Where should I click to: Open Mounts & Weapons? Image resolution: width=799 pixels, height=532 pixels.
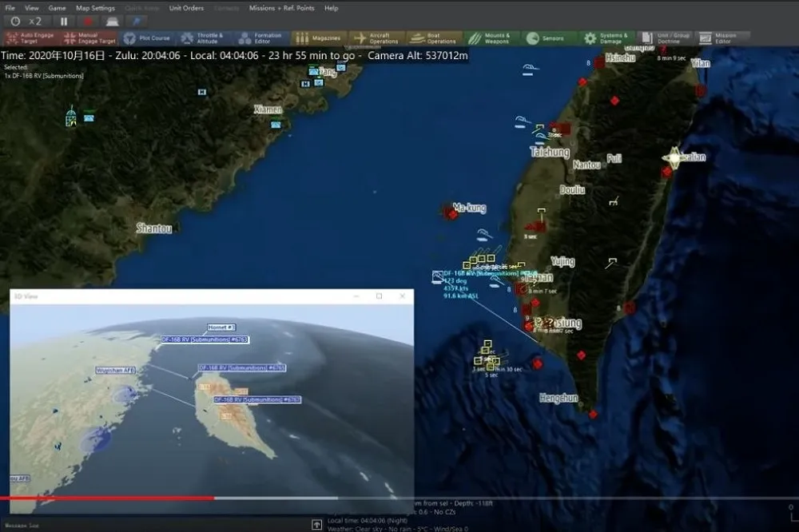492,38
